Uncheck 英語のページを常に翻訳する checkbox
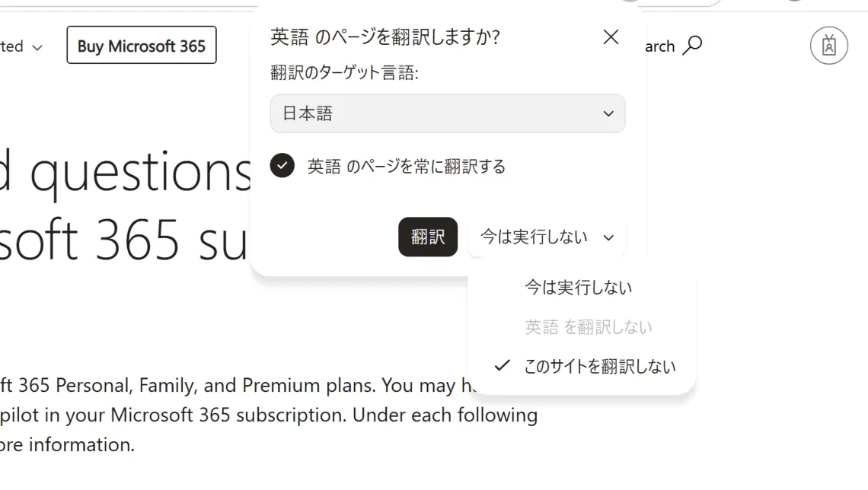This screenshot has width=868, height=490. (282, 166)
